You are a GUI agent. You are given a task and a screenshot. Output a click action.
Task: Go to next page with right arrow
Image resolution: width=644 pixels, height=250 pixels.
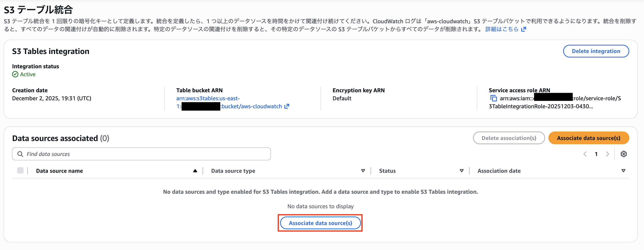(608, 154)
